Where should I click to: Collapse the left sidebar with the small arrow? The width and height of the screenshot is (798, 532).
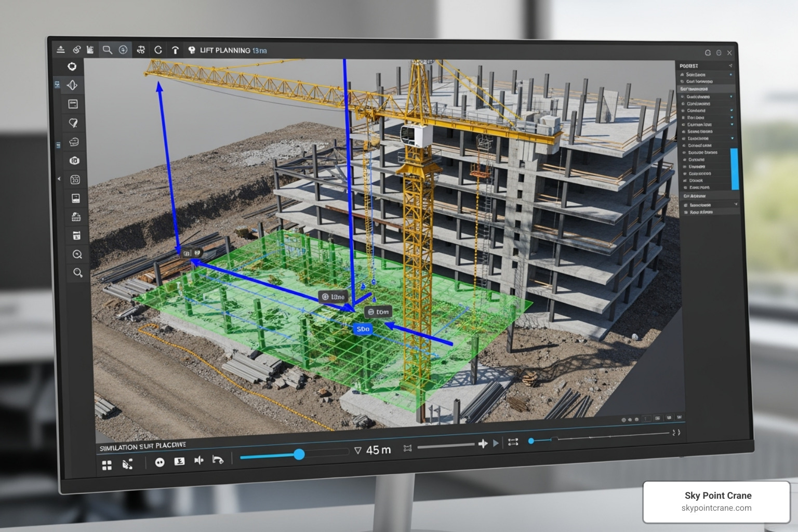coord(59,179)
